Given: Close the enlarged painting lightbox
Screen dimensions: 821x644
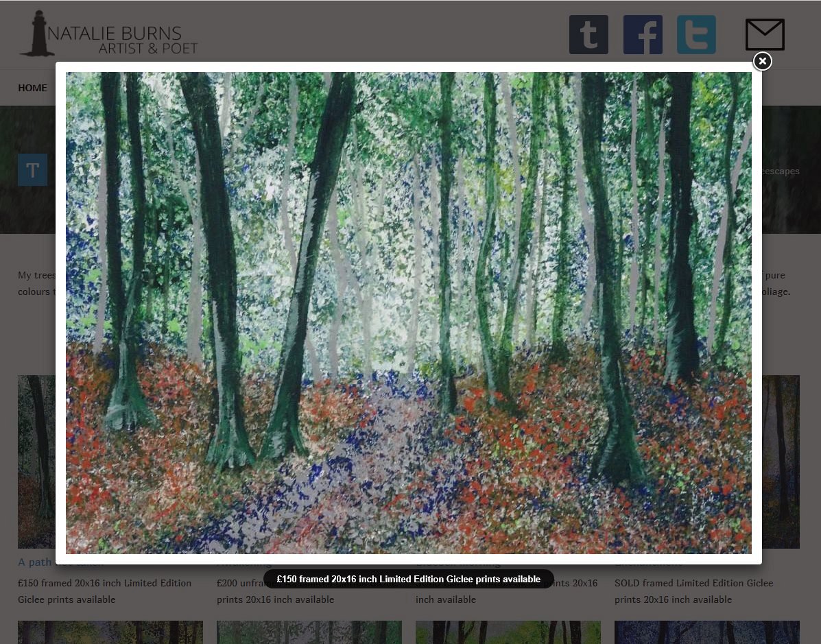Looking at the screenshot, I should click(x=762, y=61).
